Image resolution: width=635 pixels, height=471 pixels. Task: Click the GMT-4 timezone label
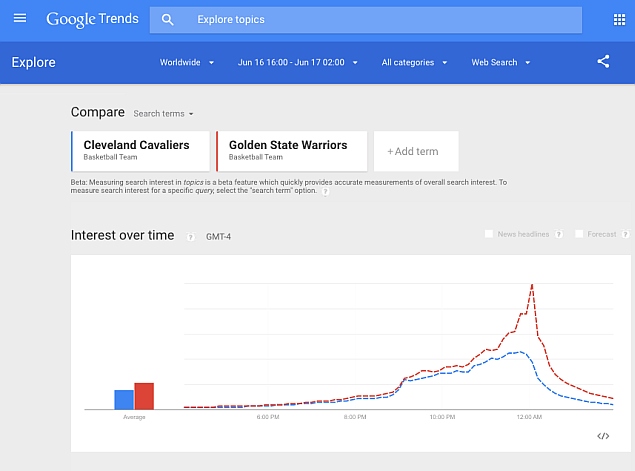click(218, 237)
